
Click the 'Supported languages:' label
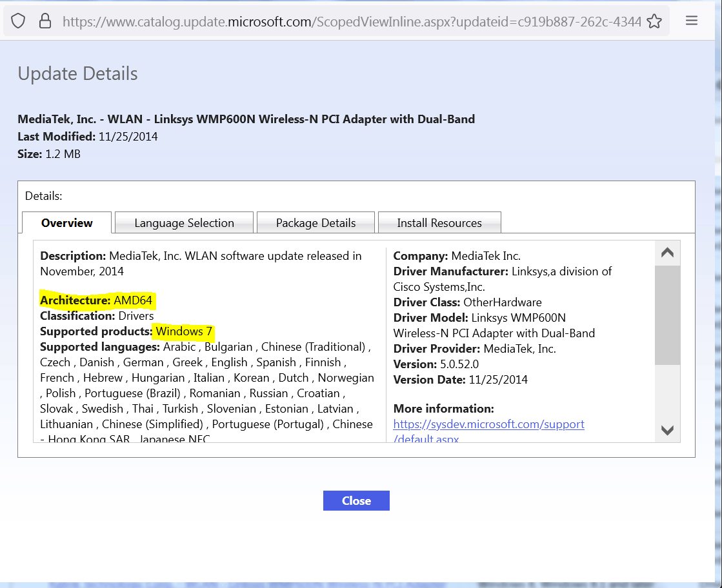[x=100, y=347]
